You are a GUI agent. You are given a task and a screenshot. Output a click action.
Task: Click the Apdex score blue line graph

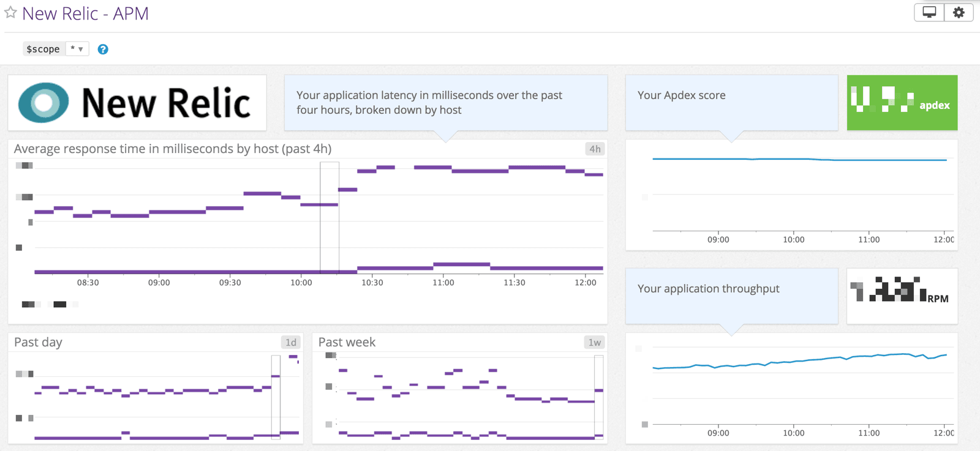[x=799, y=160]
